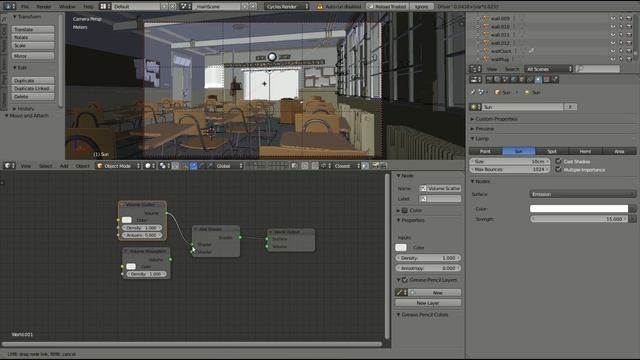Viewport: 640px width, 360px height.
Task: Open the info editor type selector icon
Action: pos(9,6)
